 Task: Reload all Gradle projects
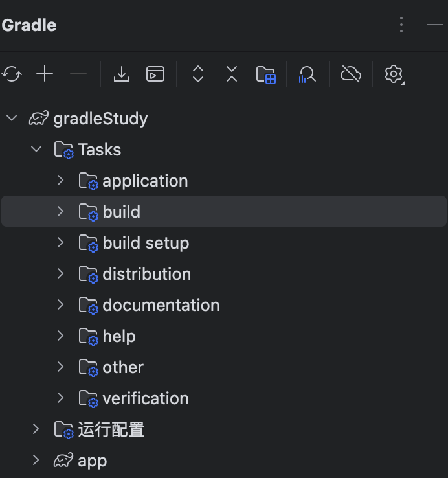(x=12, y=74)
